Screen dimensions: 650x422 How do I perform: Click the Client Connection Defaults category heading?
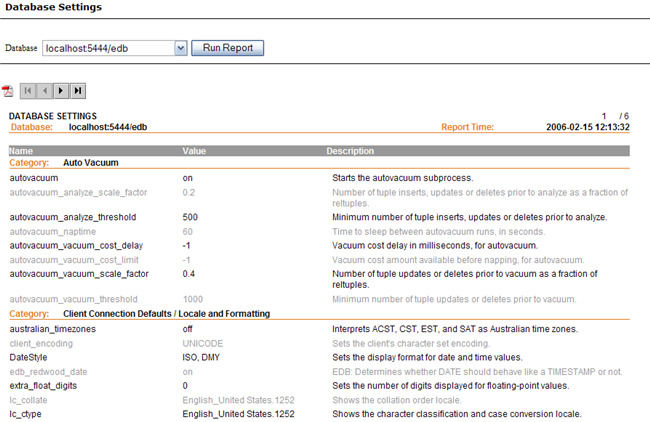pos(166,313)
